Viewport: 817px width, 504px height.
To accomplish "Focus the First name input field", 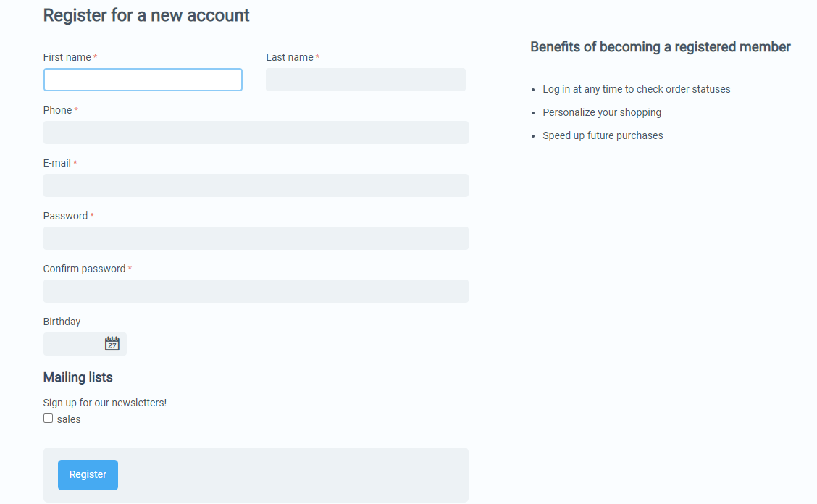I will pyautogui.click(x=143, y=80).
